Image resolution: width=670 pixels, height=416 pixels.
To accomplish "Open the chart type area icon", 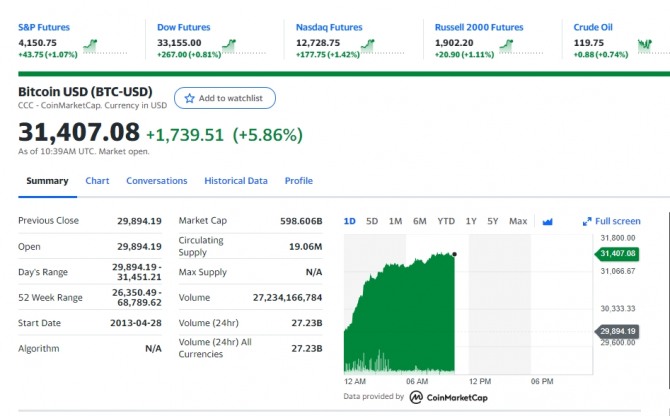I will pos(547,222).
